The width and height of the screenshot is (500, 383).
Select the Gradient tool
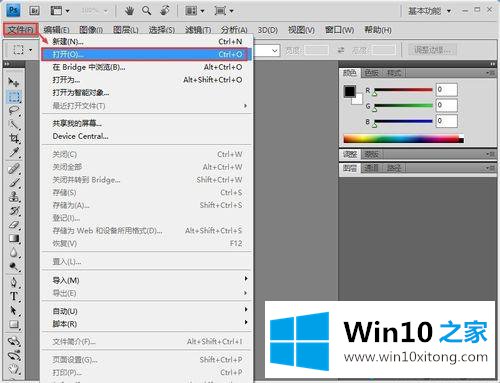14,239
